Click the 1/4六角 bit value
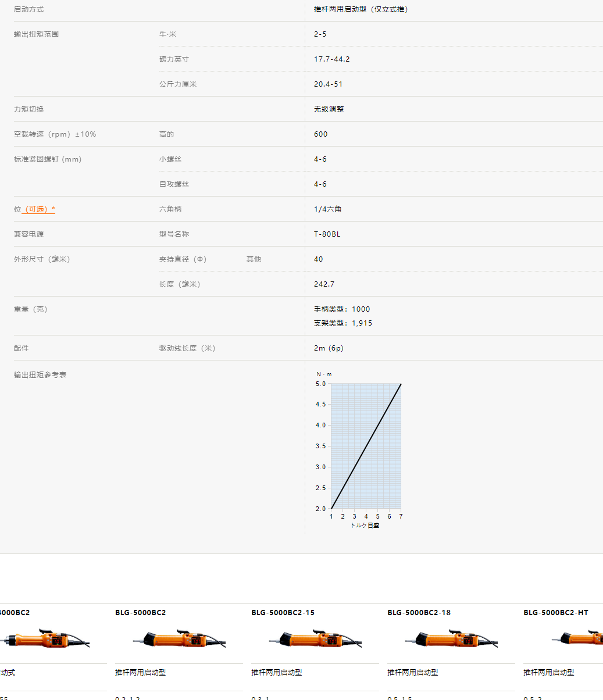Viewport: 603px width, 700px height. [x=327, y=209]
